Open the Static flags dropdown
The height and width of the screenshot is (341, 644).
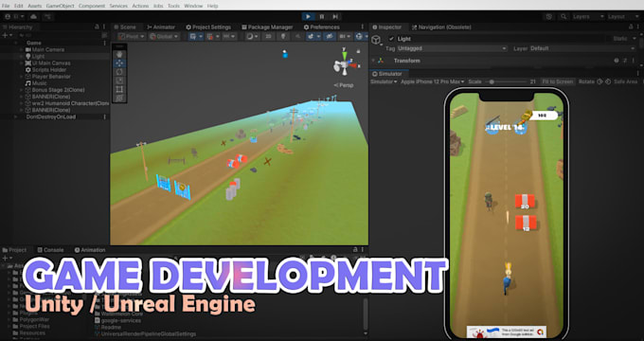[x=634, y=39]
